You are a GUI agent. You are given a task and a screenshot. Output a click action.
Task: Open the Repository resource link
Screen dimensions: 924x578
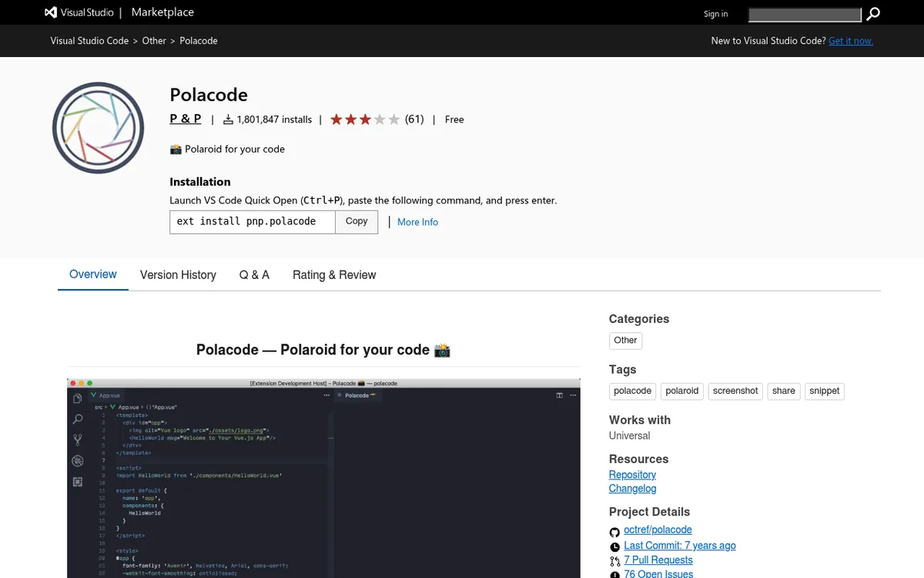(632, 475)
